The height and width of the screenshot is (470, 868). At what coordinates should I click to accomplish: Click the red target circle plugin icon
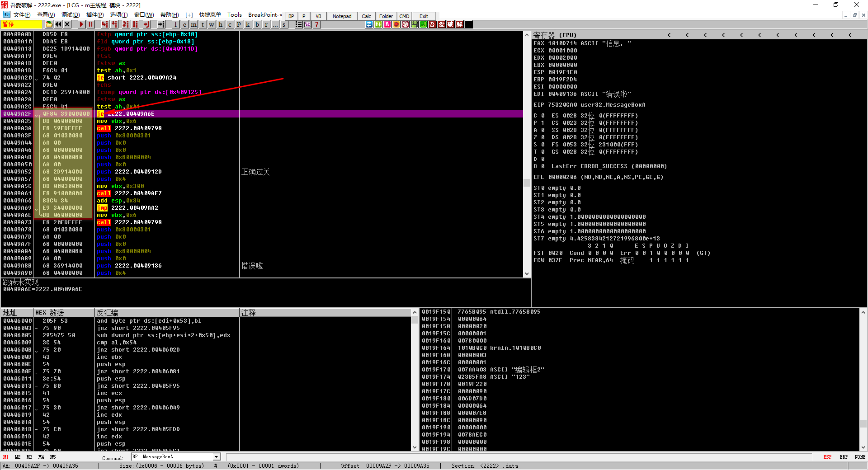coord(405,24)
